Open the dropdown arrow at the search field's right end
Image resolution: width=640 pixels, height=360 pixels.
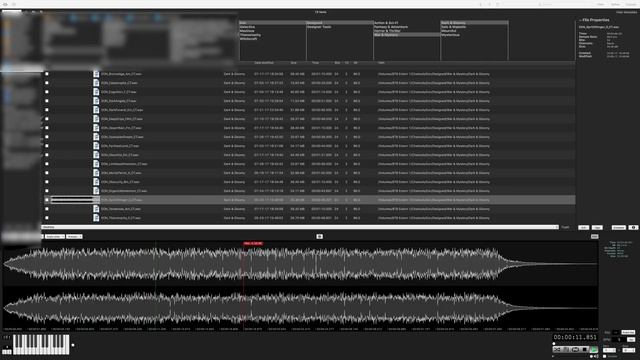point(556,227)
